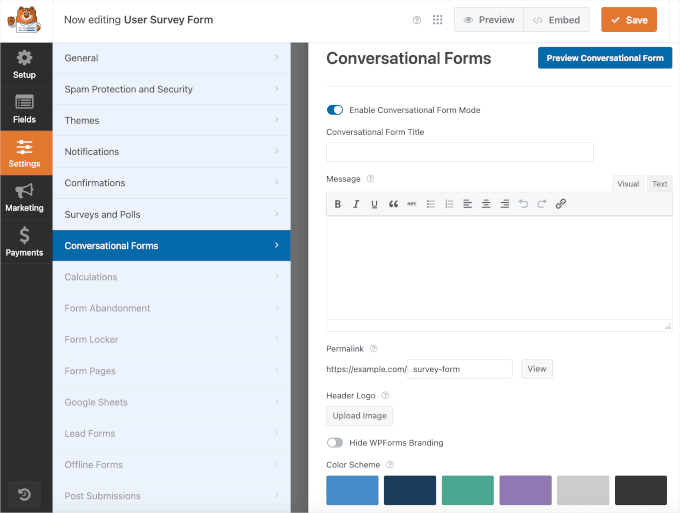This screenshot has height=513, width=680.
Task: Switch to the Text editor tab
Action: pyautogui.click(x=659, y=184)
